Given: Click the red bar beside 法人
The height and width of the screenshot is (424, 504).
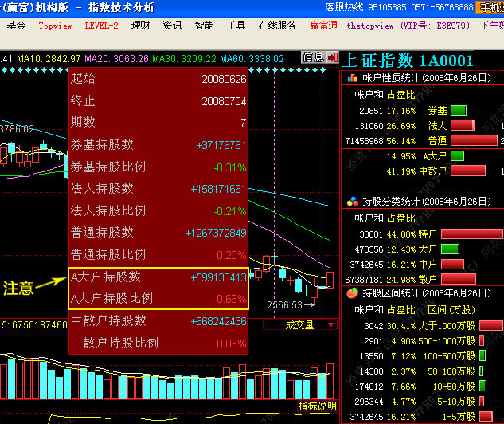Looking at the screenshot, I should click(x=462, y=125).
